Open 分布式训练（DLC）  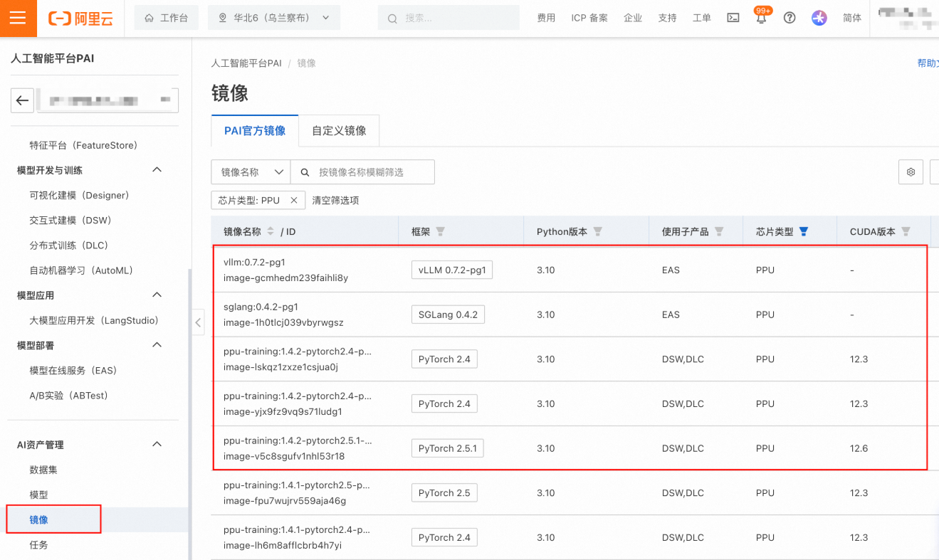tap(68, 245)
